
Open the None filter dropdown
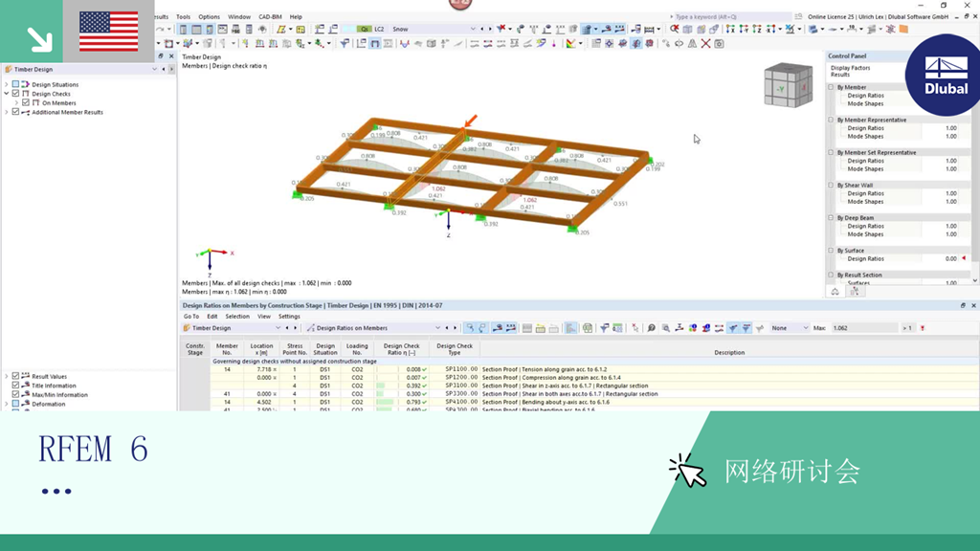(805, 328)
